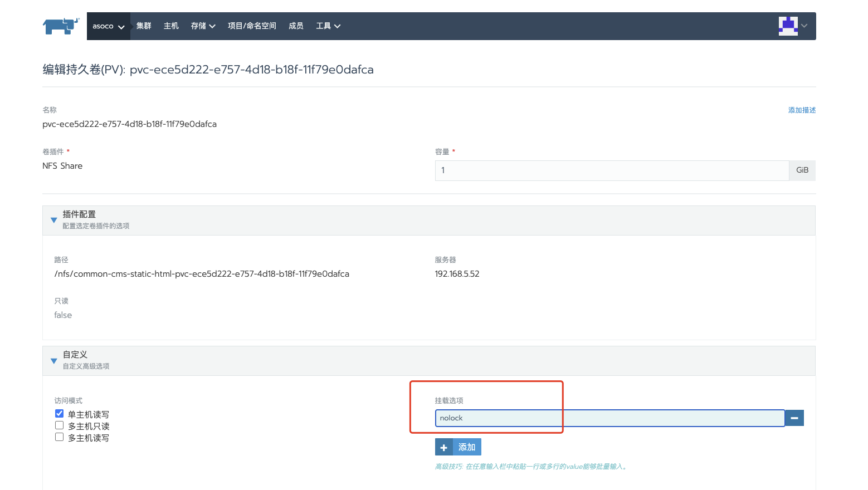This screenshot has width=868, height=490.
Task: Open 项目/命名空间 menu item
Action: click(x=252, y=26)
